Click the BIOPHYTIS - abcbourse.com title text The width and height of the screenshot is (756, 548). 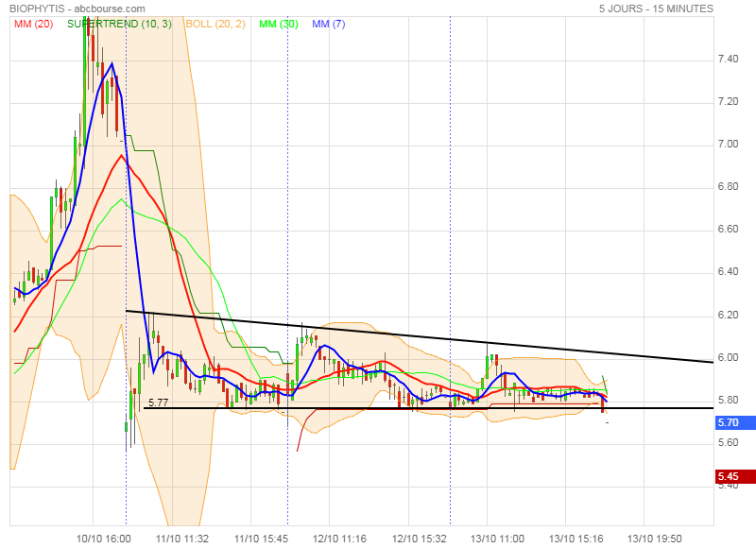[x=77, y=9]
